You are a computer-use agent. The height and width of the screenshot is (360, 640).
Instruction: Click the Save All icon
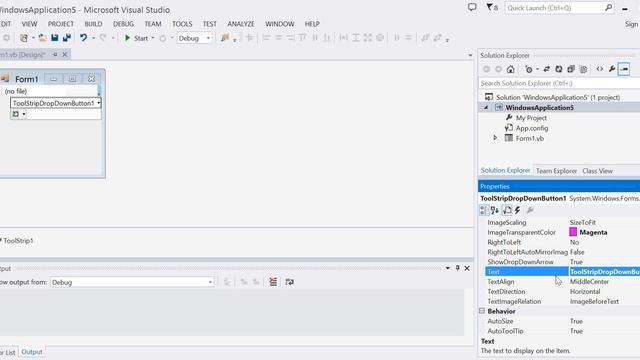tap(67, 38)
